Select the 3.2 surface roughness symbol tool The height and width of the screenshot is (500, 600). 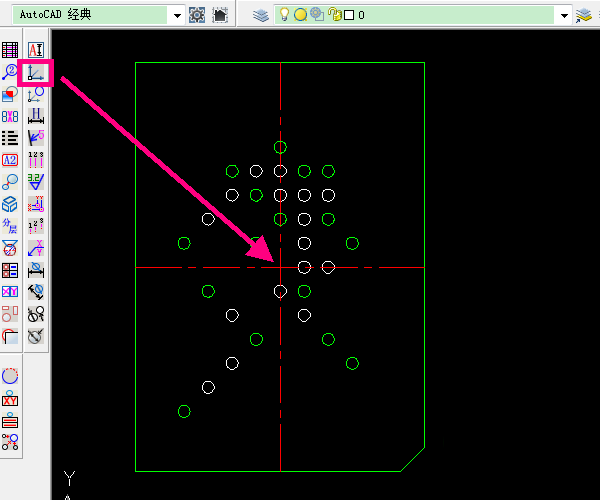pos(36,182)
